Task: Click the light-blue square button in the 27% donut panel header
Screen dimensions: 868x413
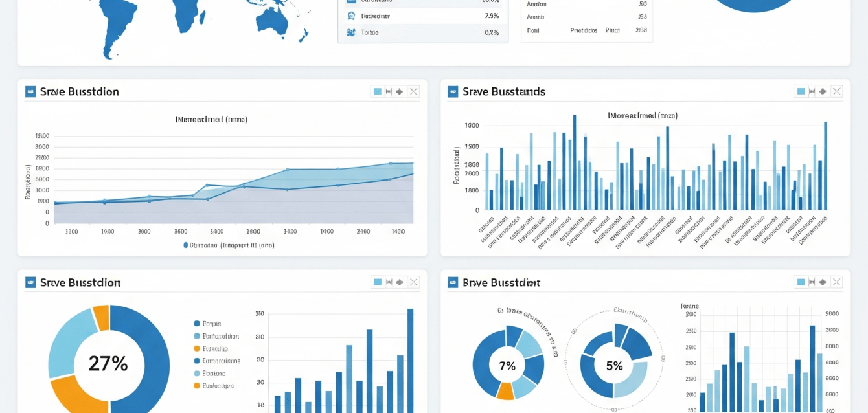Action: click(378, 282)
